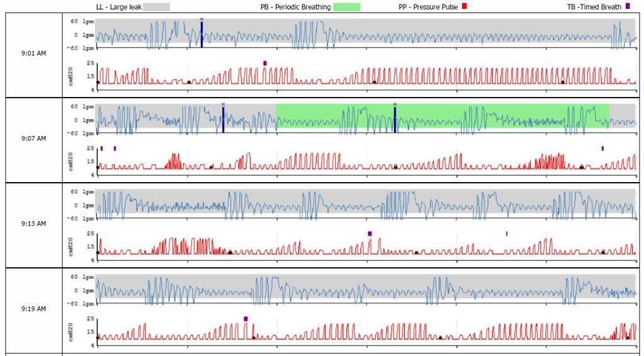
Task: Click the 9:01 AM time label
Action: (x=33, y=54)
